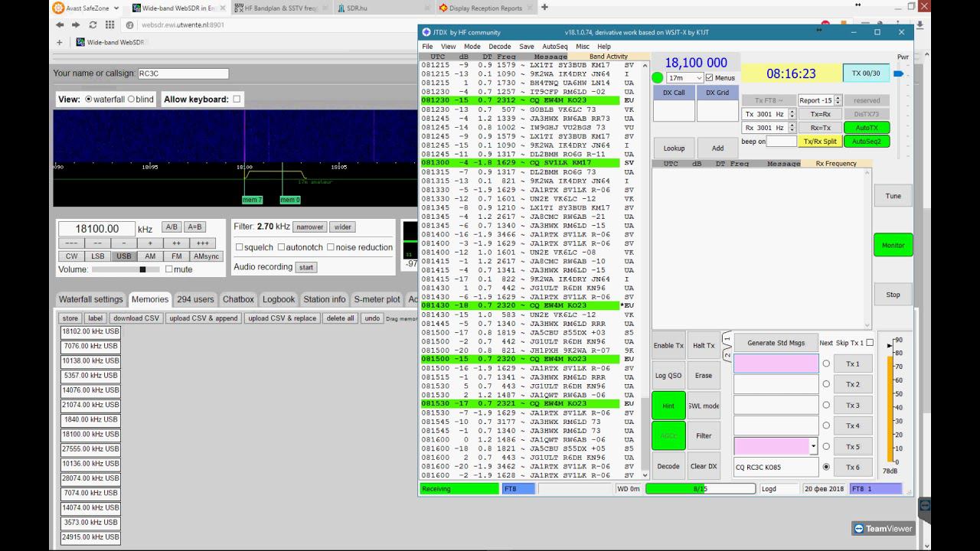Click the browser reload icon
This screenshot has width=980, height=551.
pos(93,24)
